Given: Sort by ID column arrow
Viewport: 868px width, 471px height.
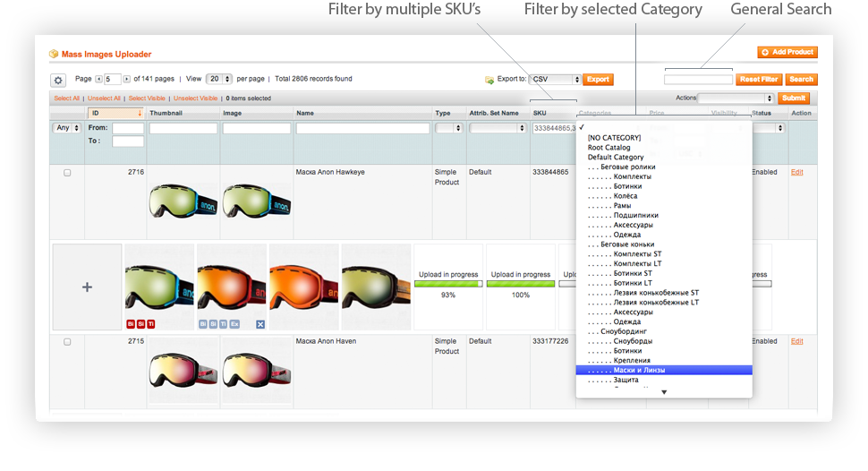Looking at the screenshot, I should tap(140, 113).
